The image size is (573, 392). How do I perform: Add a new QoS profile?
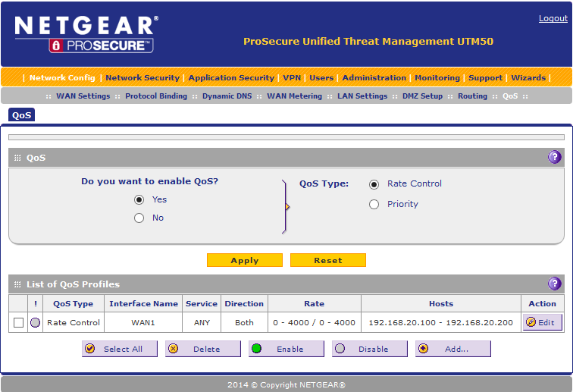[x=452, y=349]
